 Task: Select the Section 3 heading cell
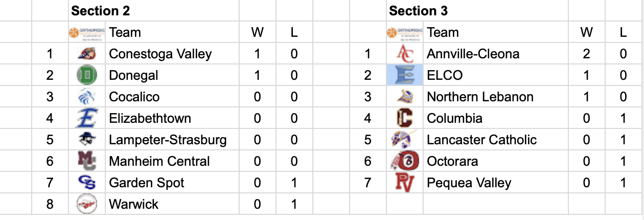click(x=419, y=11)
